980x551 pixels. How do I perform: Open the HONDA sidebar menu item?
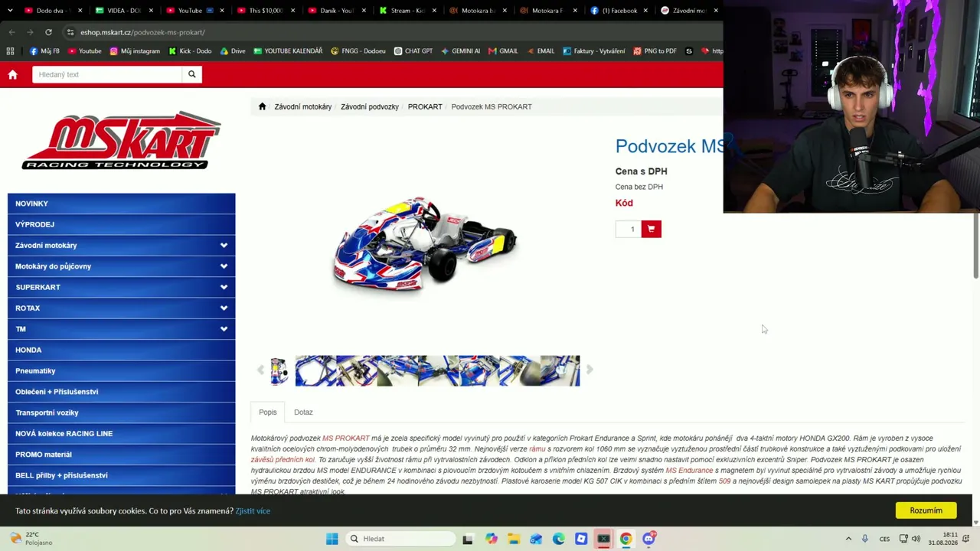122,350
